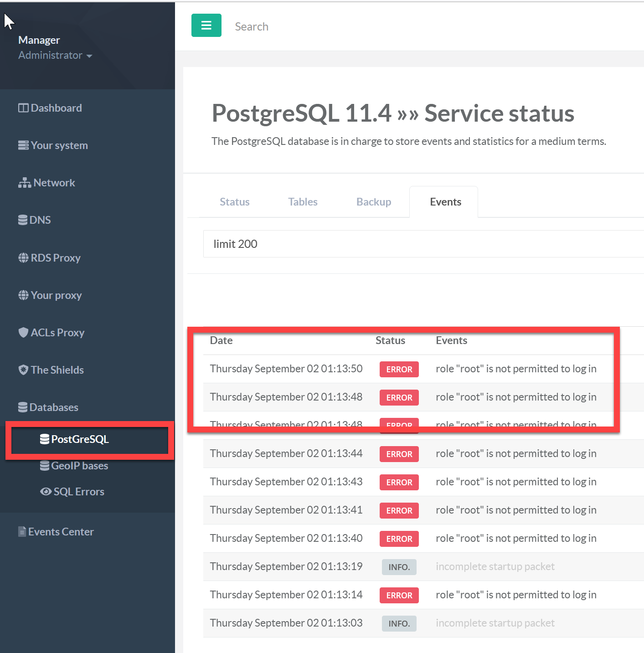
Task: Click the Search field at top
Action: pos(319,26)
